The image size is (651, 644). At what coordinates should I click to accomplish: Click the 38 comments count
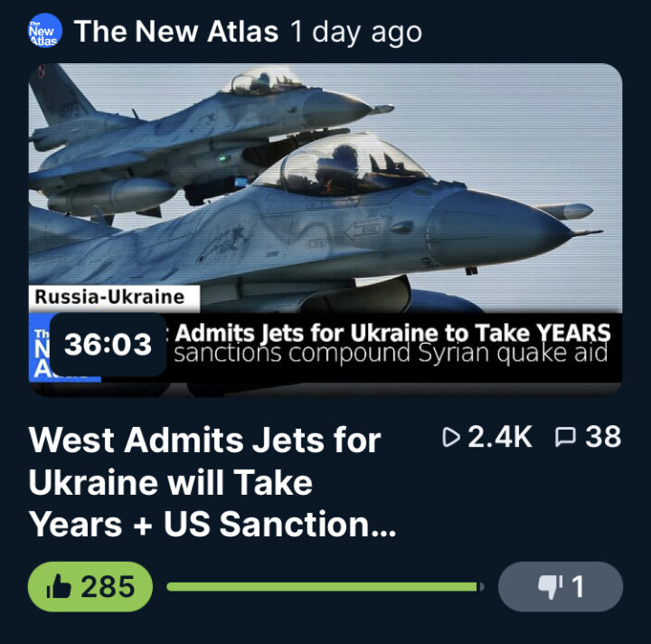click(603, 437)
